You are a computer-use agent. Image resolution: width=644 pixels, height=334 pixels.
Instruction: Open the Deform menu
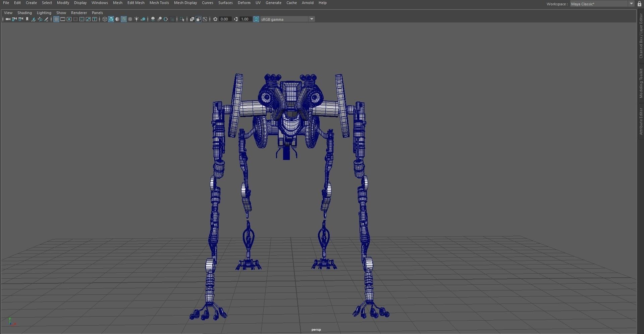coord(244,3)
